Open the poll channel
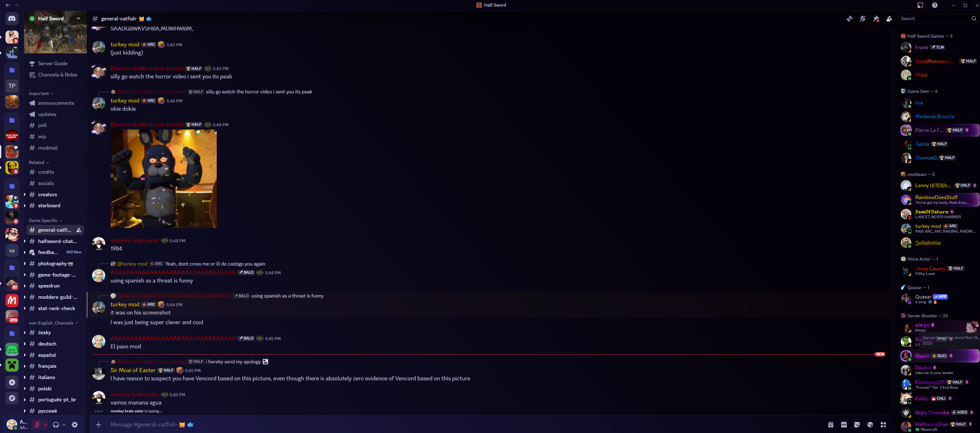980x433 pixels. click(55, 125)
